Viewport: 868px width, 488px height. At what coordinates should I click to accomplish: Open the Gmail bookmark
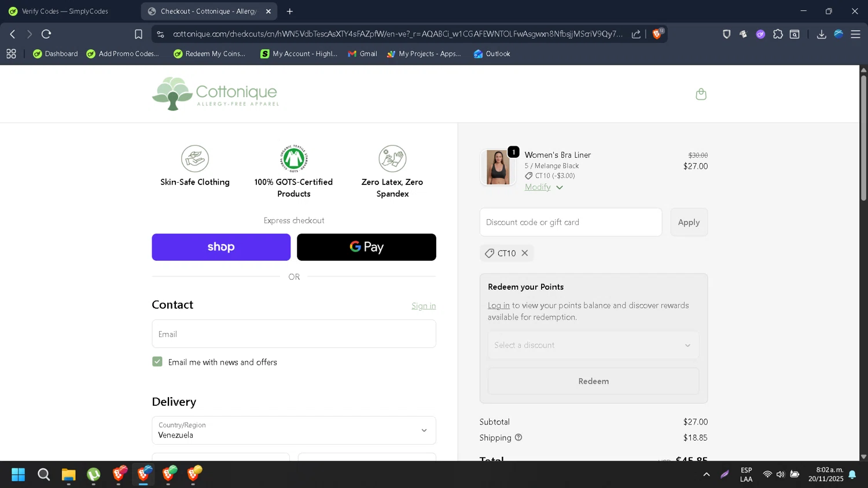[362, 54]
